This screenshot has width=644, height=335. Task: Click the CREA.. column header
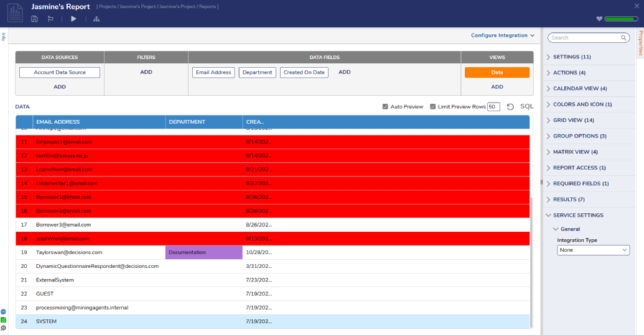255,122
